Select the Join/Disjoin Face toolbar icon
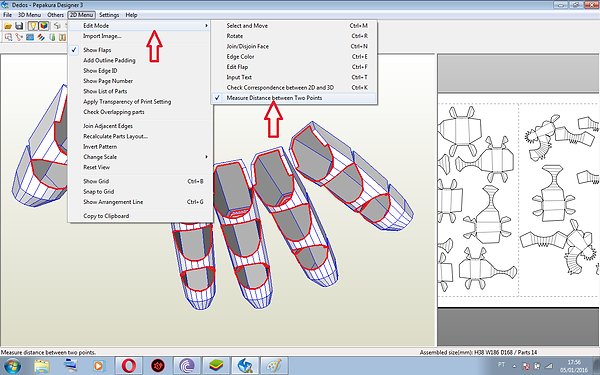This screenshot has height=375, width=600. (19, 37)
